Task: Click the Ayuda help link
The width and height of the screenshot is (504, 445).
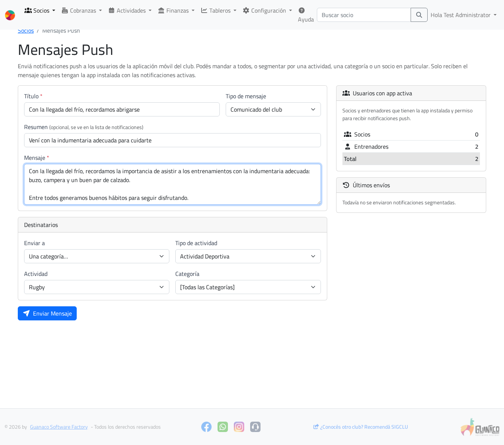Action: pos(306,15)
